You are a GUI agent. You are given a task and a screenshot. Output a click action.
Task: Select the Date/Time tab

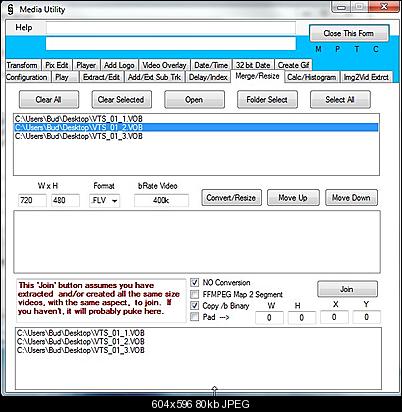point(211,65)
